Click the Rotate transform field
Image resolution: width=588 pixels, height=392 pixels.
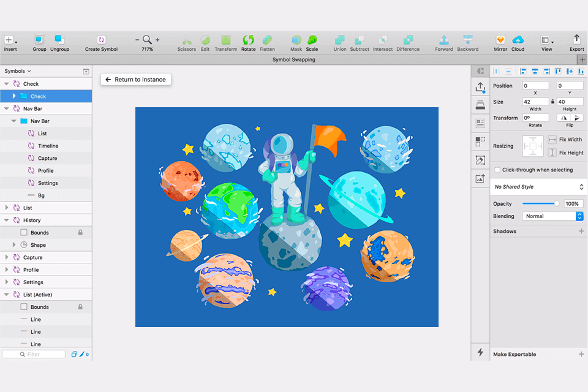(535, 118)
